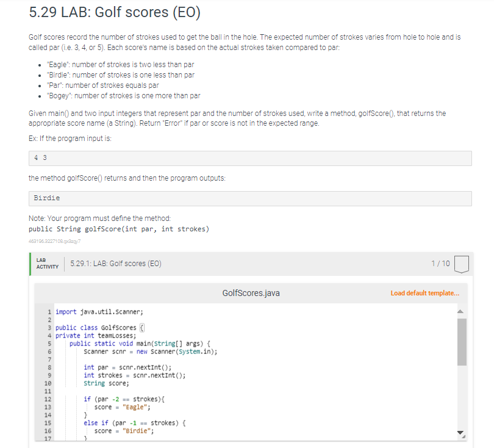Click code line 8 int par assignment
494x448 pixels.
[127, 367]
